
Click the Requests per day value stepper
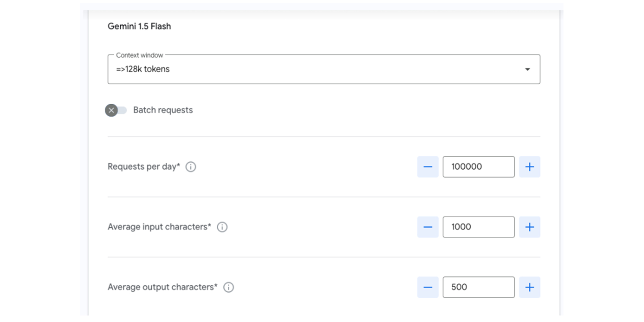(x=478, y=167)
